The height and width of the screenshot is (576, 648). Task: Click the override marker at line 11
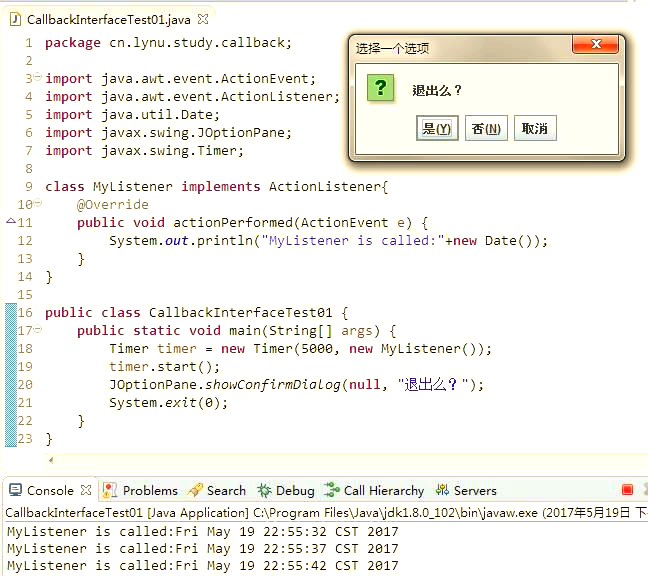(x=11, y=221)
